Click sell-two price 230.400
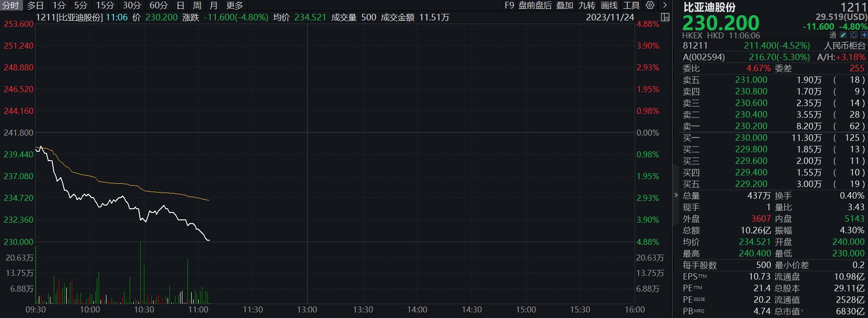Viewport: 868px width, 318px height. (x=751, y=115)
